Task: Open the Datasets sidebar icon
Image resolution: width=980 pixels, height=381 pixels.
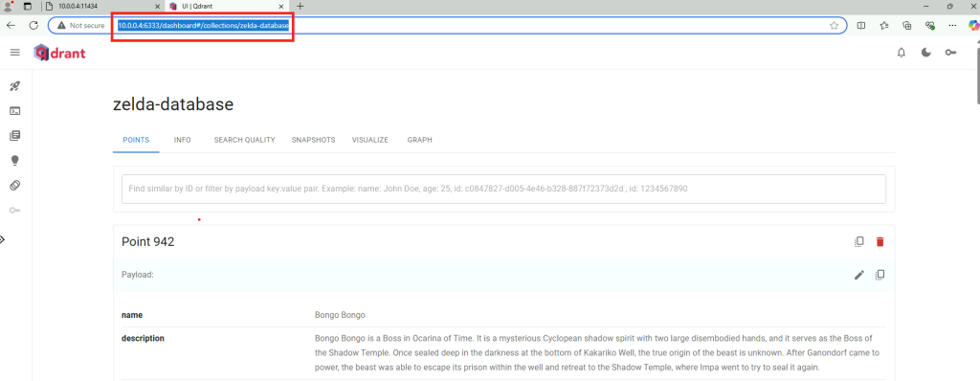Action: [x=15, y=185]
